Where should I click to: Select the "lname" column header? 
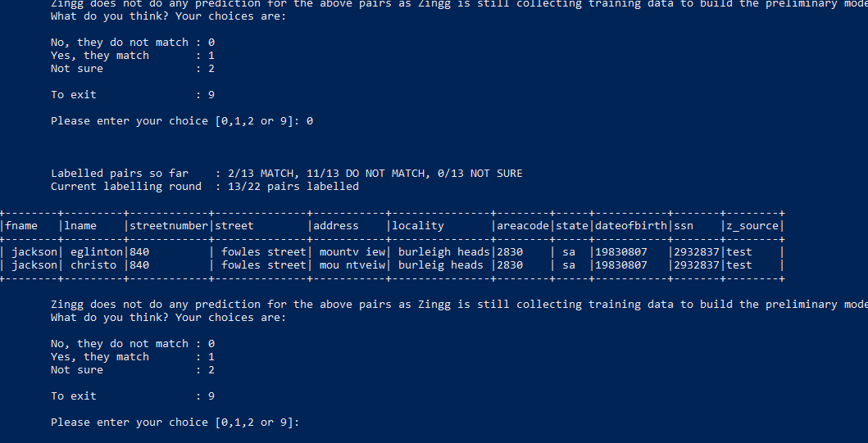80,226
